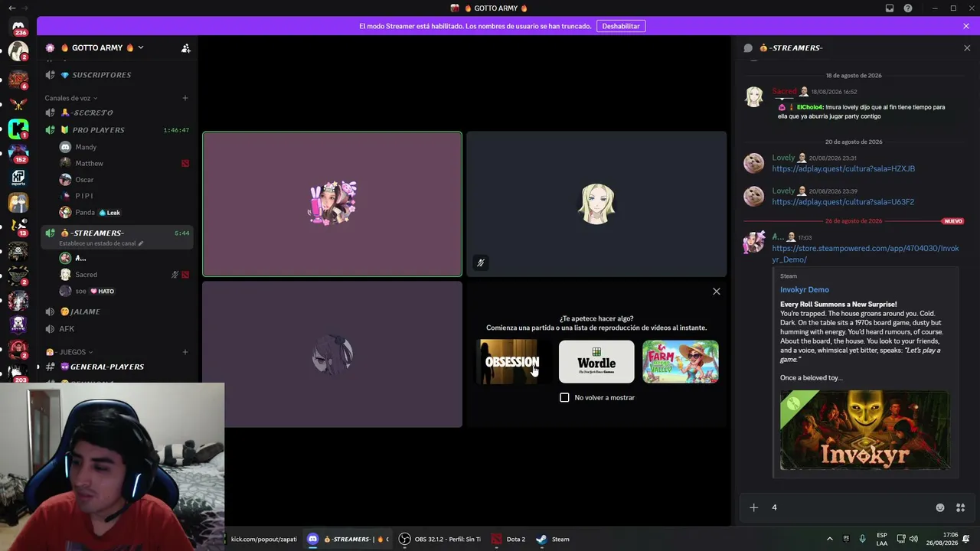Click the taskbar microphone tray icon

(x=863, y=539)
